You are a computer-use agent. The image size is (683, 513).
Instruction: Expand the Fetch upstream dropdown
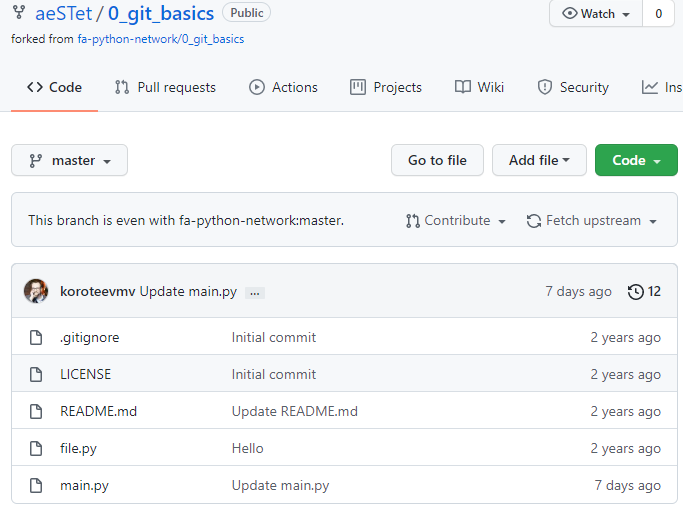[592, 221]
